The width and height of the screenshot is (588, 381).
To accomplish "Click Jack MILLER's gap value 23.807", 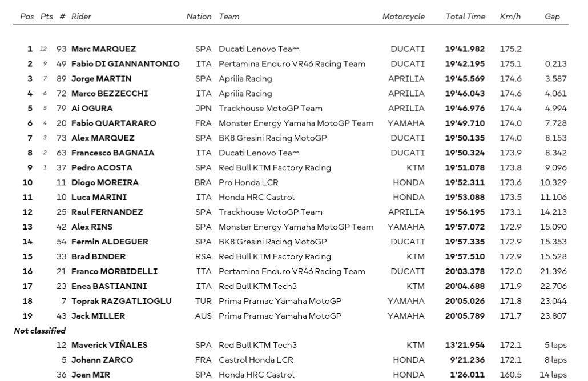I will click(x=553, y=316).
